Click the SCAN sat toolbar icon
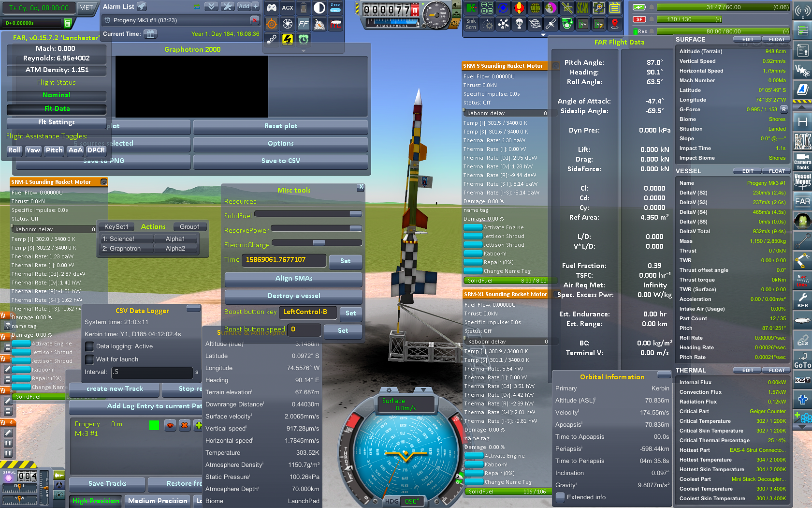This screenshot has width=812, height=508. [x=583, y=8]
